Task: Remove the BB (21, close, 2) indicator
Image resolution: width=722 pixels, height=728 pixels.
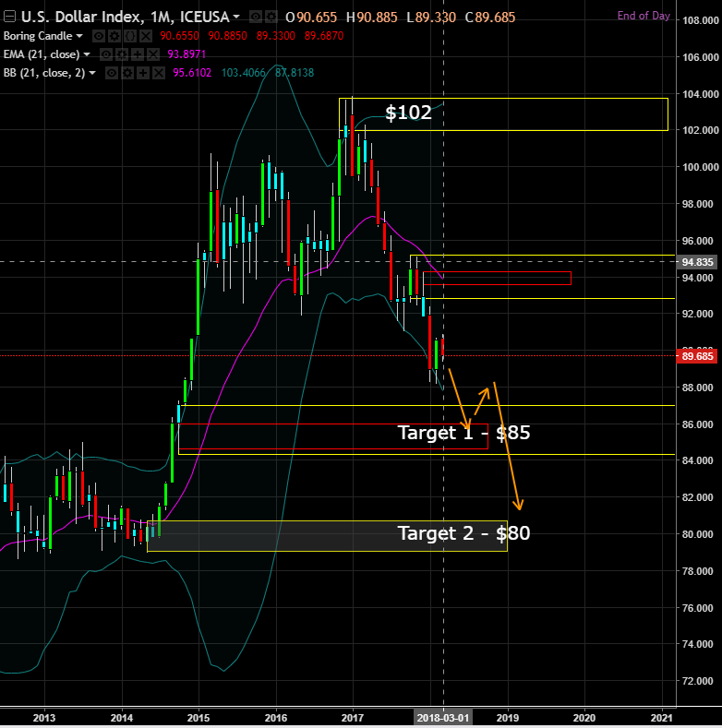Action: pyautogui.click(x=159, y=73)
